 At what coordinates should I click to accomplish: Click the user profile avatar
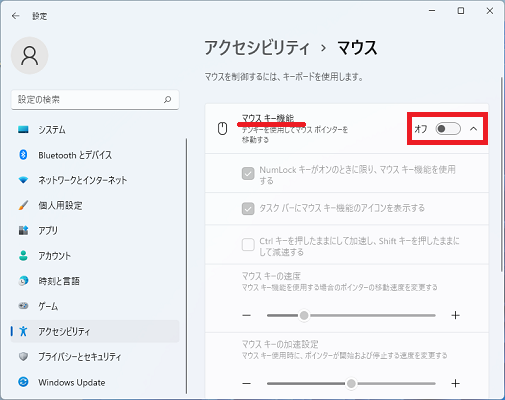point(30,56)
